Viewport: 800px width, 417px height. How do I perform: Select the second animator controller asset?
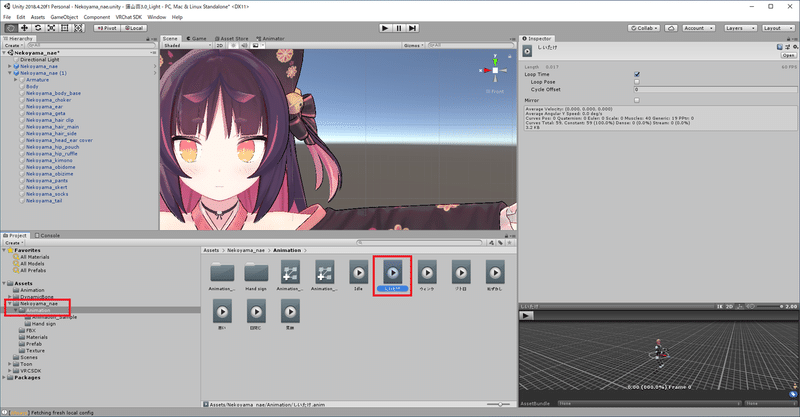324,276
